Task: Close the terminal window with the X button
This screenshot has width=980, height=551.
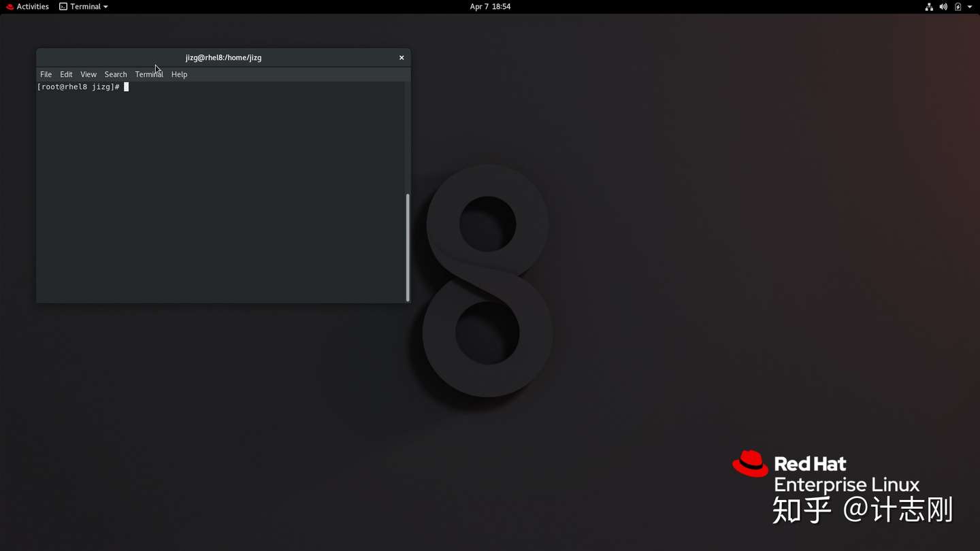Action: coord(402,58)
